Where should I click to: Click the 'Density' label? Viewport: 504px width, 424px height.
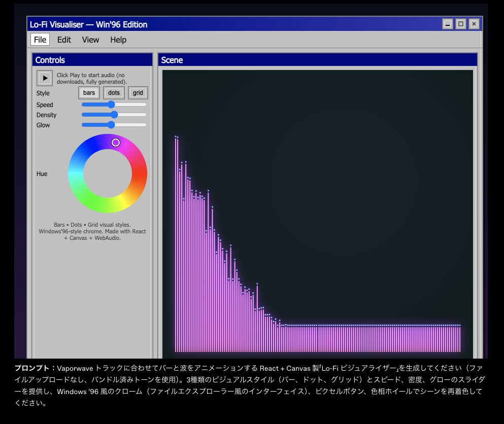46,115
